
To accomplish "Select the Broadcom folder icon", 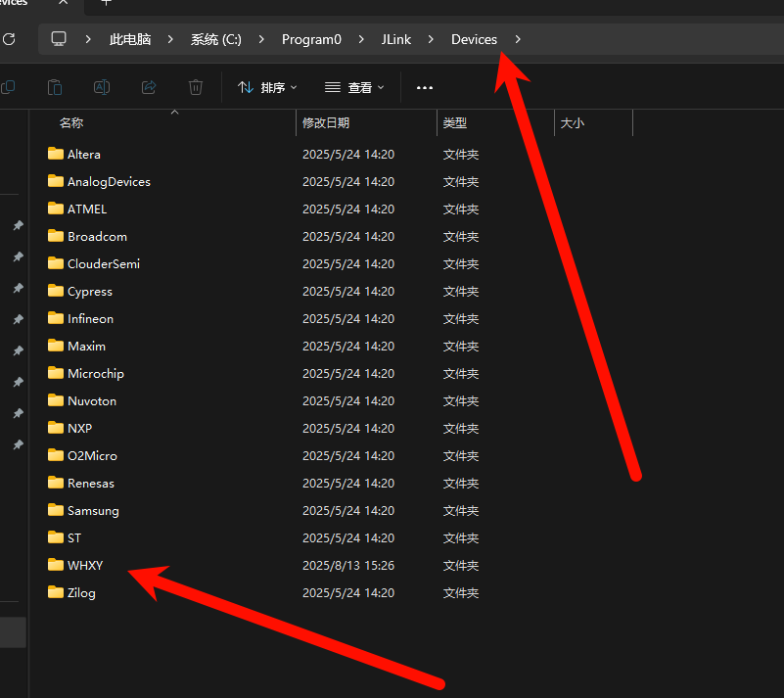I will 56,236.
